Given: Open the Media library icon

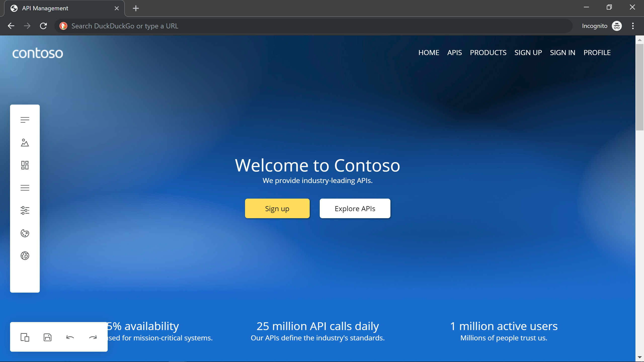Looking at the screenshot, I should pos(25,143).
